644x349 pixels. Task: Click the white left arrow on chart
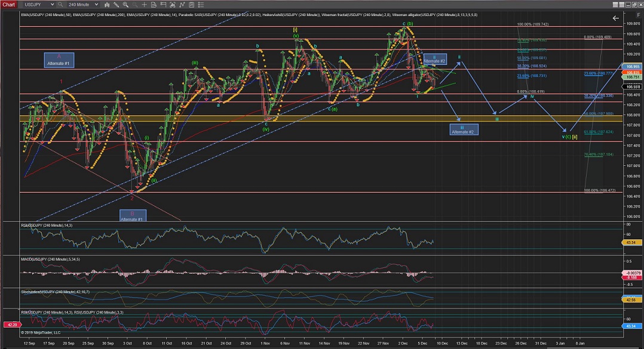tap(616, 18)
